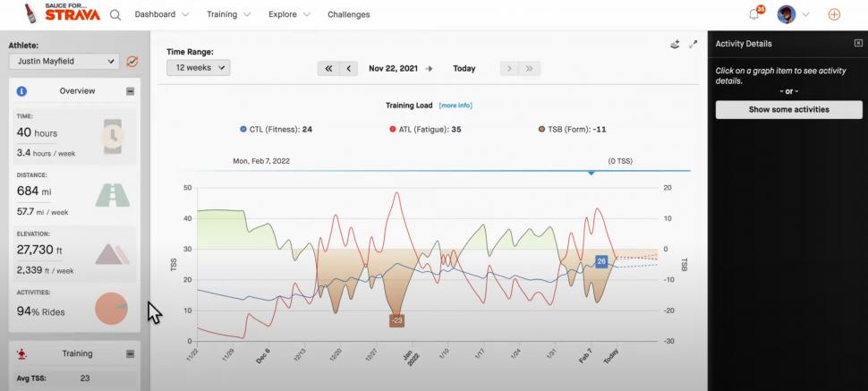Click the red Training figure icon
Viewport: 868px width, 391px height.
coord(22,353)
